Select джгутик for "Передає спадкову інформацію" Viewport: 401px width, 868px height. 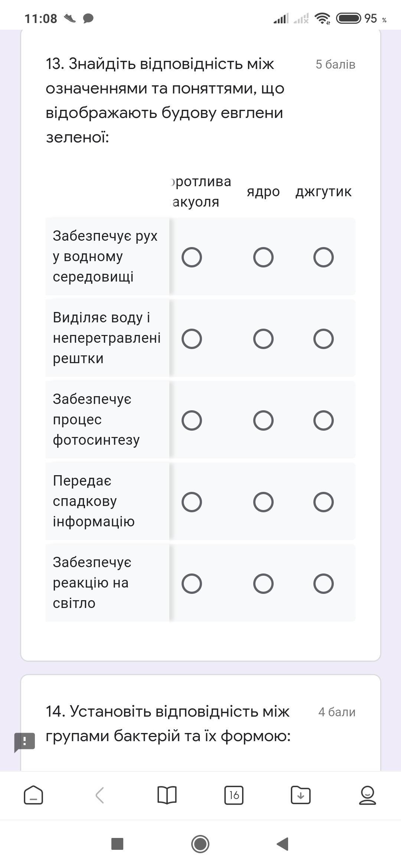(323, 502)
